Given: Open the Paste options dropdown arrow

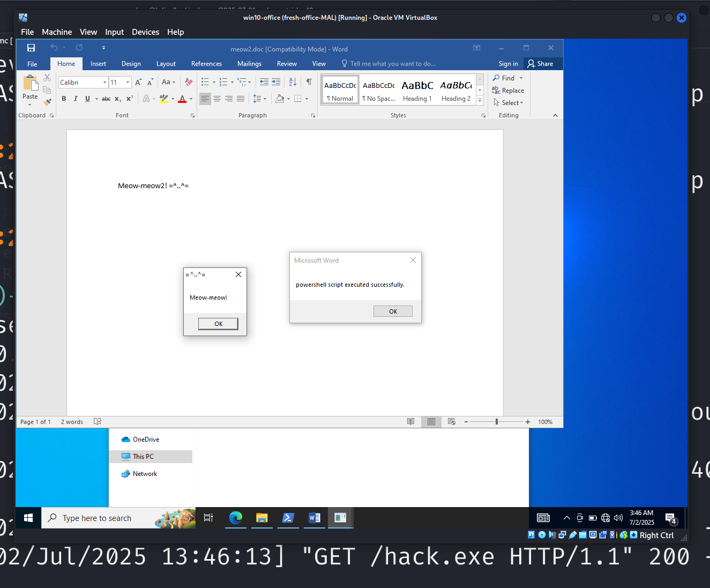Looking at the screenshot, I should pyautogui.click(x=30, y=105).
